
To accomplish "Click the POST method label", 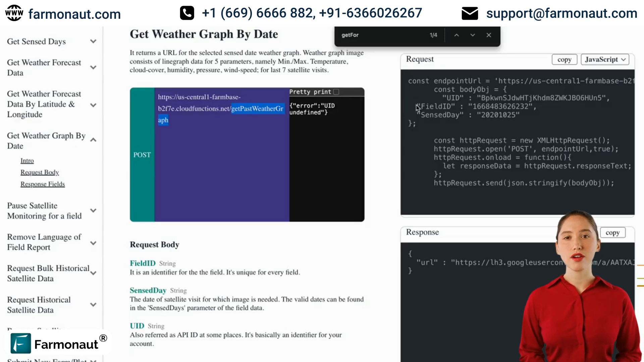I will [142, 155].
